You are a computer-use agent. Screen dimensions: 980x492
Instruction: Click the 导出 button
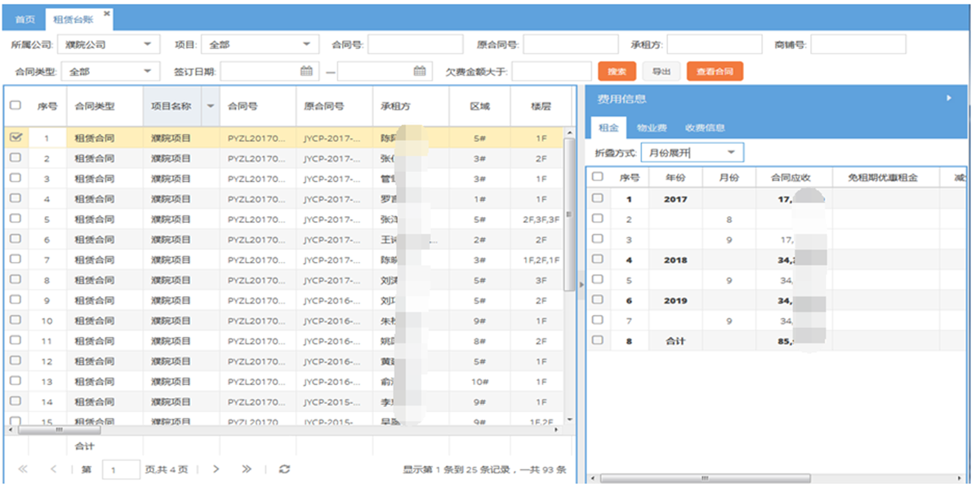tap(661, 72)
